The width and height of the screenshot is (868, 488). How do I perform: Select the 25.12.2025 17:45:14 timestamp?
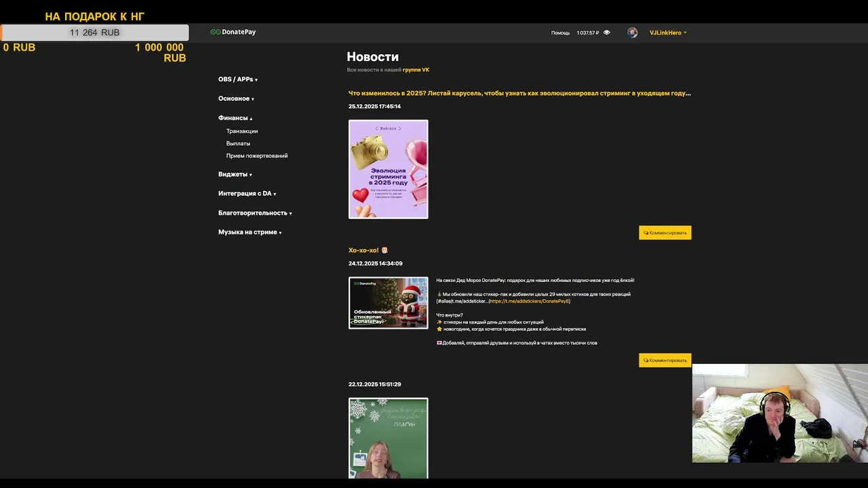[x=374, y=106]
